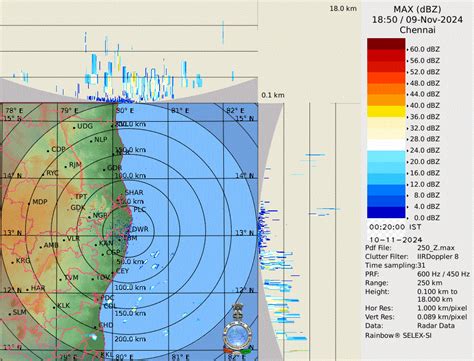This screenshot has height=361, width=474.
Task: Click the UDG city marker
Action: tap(74, 128)
